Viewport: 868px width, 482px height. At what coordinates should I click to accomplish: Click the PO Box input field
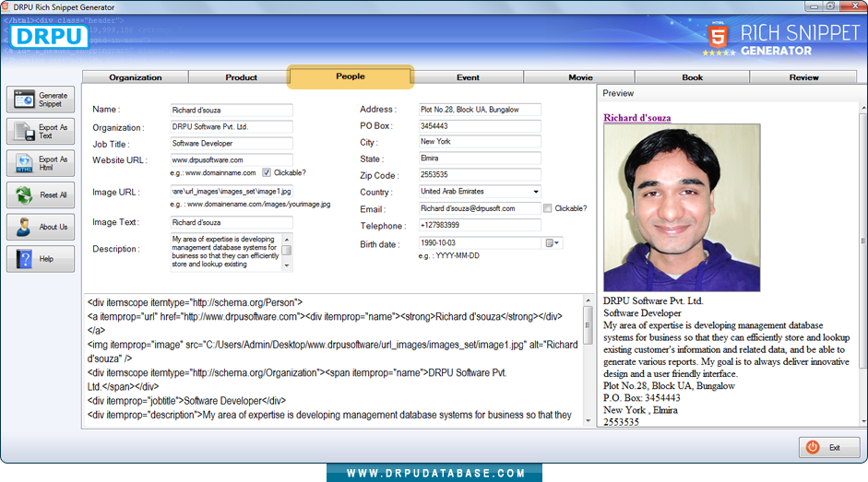pos(480,126)
